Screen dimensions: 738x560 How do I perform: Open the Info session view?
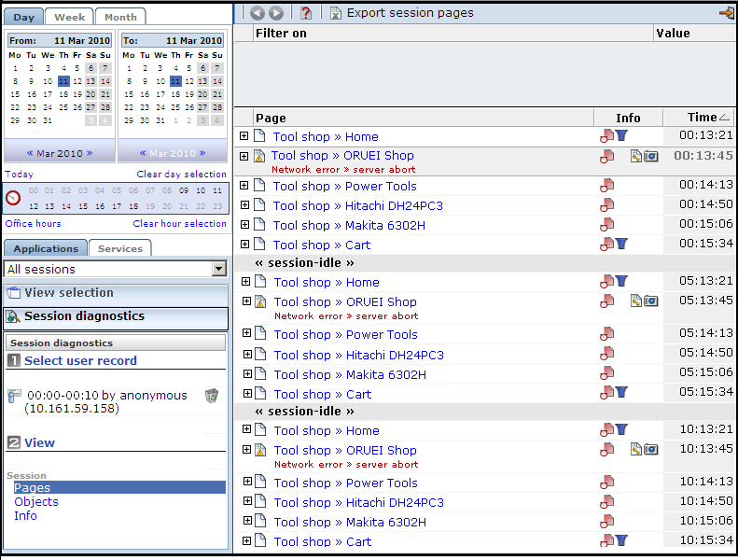tap(25, 516)
